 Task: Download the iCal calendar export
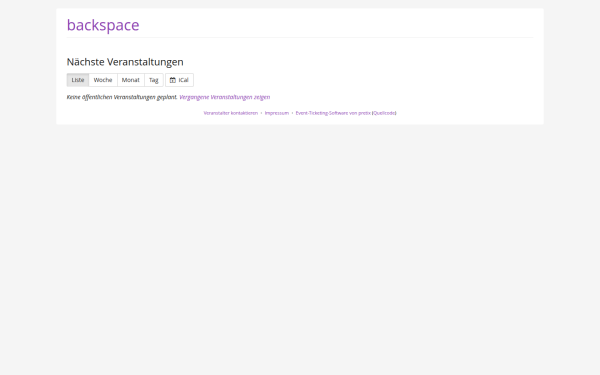coord(179,80)
